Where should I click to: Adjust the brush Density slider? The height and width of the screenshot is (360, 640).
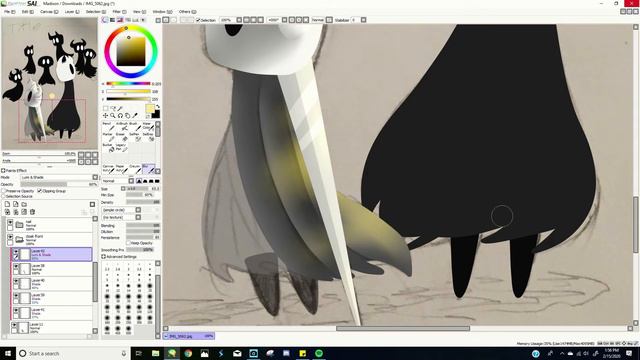143,202
